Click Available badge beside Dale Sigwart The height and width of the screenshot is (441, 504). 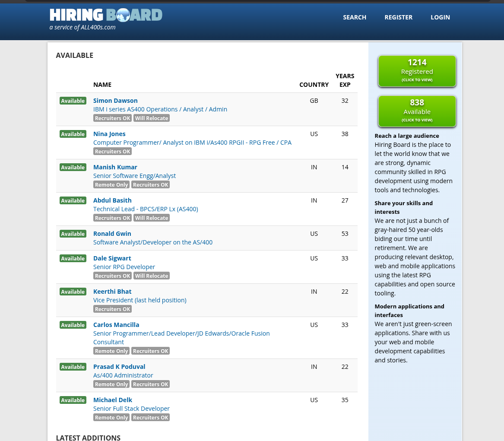[73, 258]
